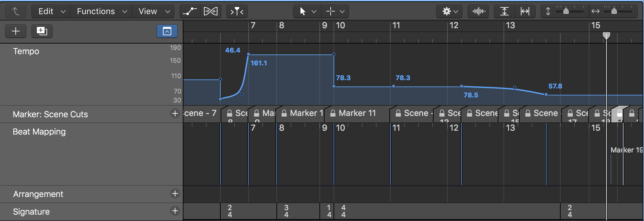Enable the Catch playhead button
Screen dimensions: 644x221
point(237,12)
